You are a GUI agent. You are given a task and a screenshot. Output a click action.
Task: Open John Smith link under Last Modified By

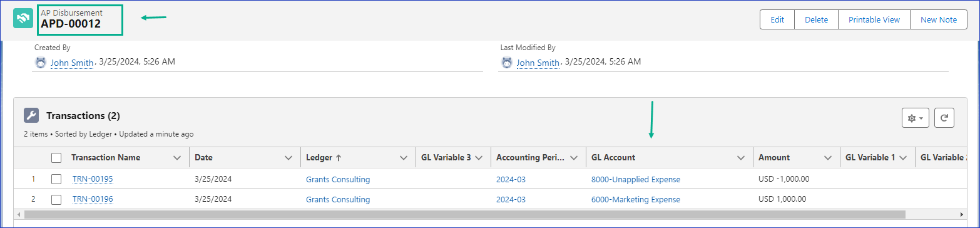point(538,63)
